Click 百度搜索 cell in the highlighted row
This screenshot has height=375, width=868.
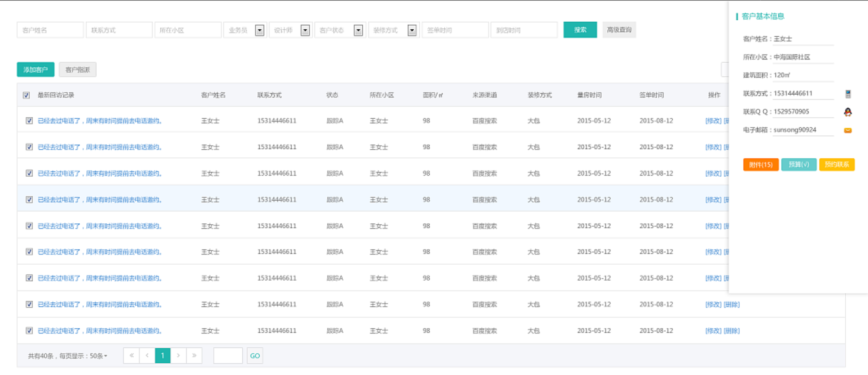[x=485, y=199]
